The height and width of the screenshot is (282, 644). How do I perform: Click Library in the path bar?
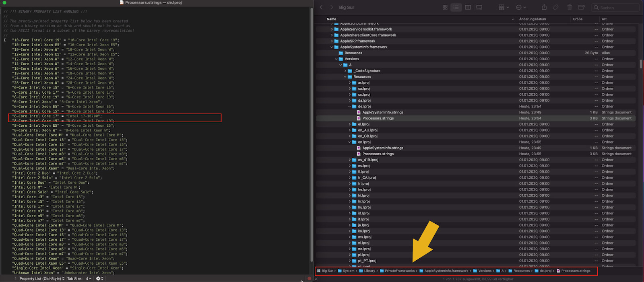pyautogui.click(x=367, y=271)
